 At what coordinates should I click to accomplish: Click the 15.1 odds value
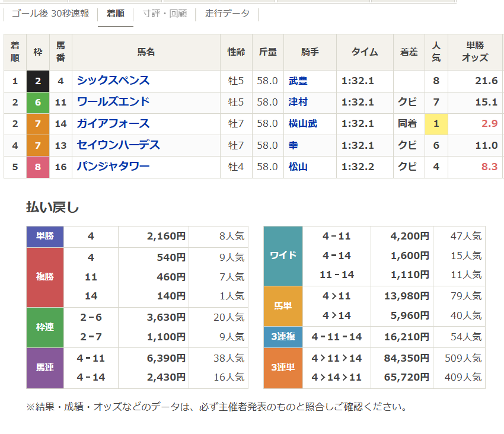click(x=486, y=102)
